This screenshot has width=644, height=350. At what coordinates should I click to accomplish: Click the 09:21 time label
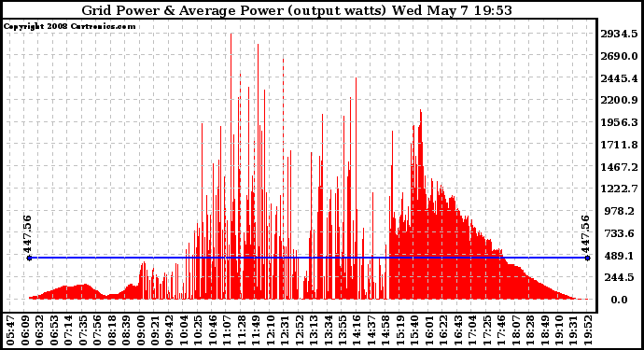pos(154,330)
